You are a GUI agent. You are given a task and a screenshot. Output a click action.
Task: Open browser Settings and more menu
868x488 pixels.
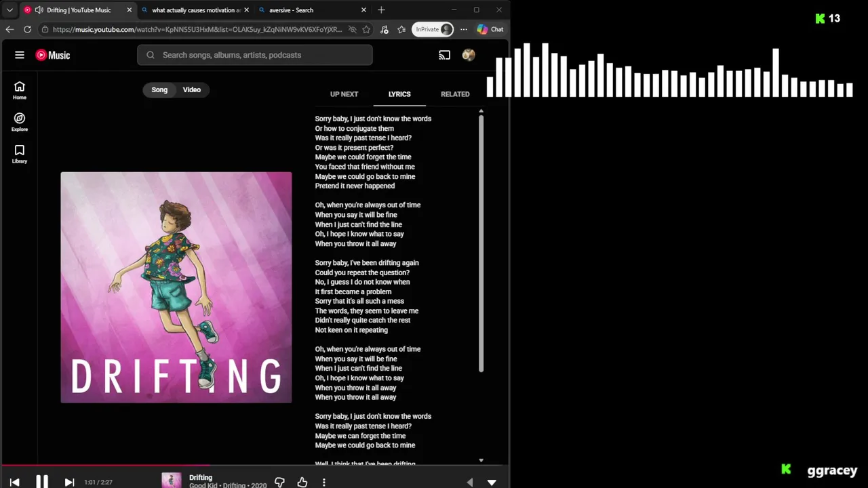[464, 29]
